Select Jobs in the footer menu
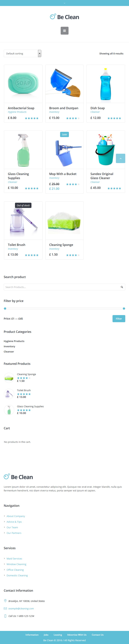 pos(46,634)
